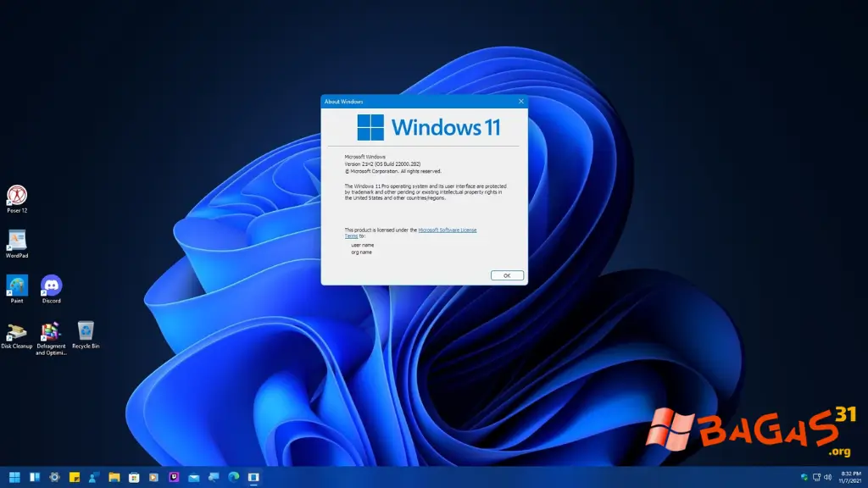Open the volume speaker tray icon
The width and height of the screenshot is (868, 488).
(x=827, y=477)
